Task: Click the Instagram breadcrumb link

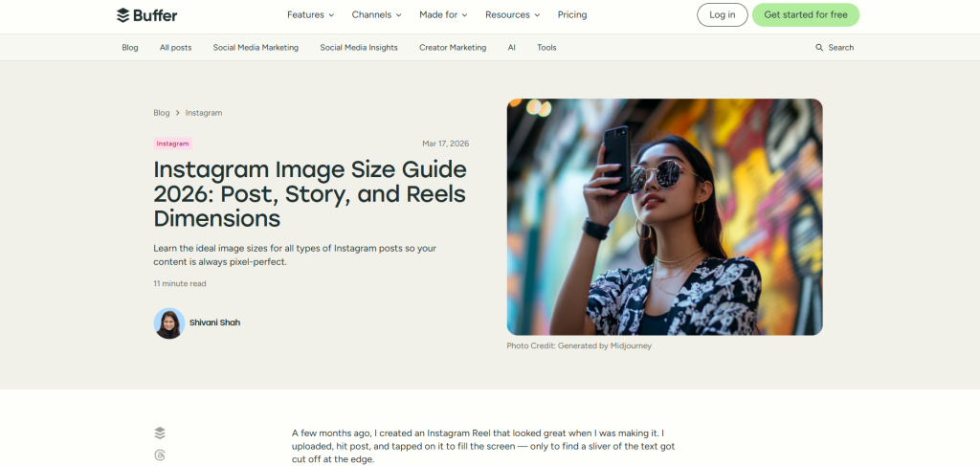Action: 204,113
